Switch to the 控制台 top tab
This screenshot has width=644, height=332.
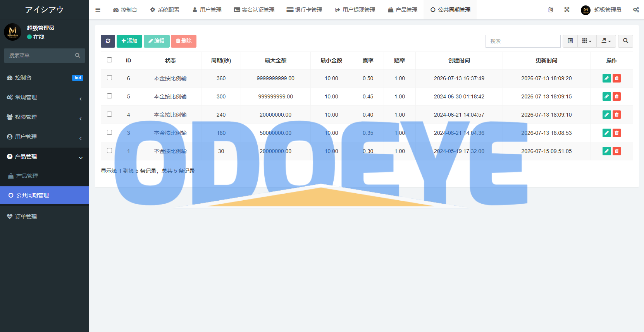click(125, 10)
